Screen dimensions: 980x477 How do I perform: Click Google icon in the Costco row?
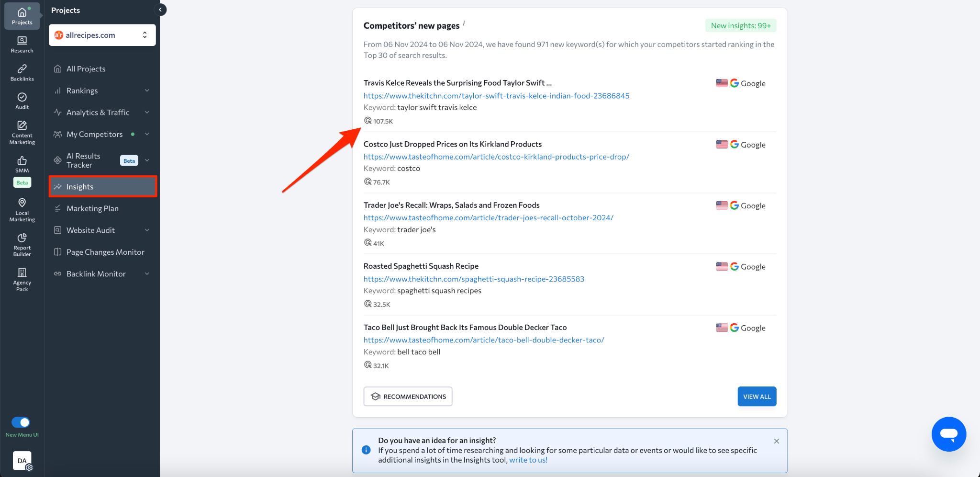tap(734, 144)
